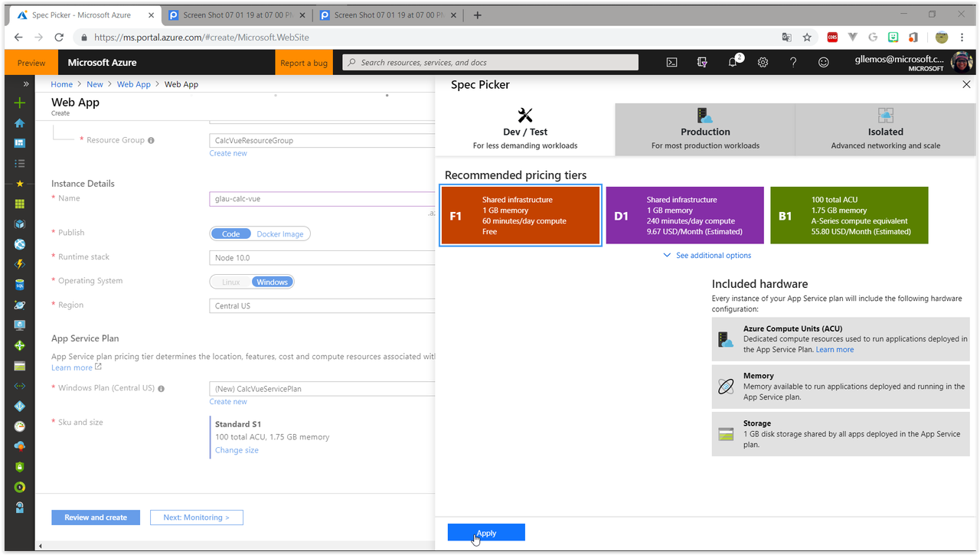Click the Create a resource plus icon
This screenshot has height=555, width=980.
[20, 103]
